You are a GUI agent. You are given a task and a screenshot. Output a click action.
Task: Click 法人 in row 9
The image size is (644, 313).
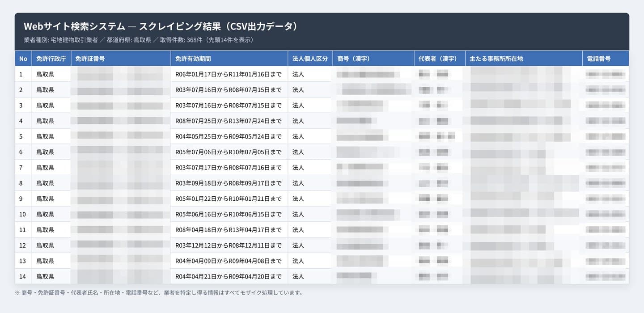point(298,199)
